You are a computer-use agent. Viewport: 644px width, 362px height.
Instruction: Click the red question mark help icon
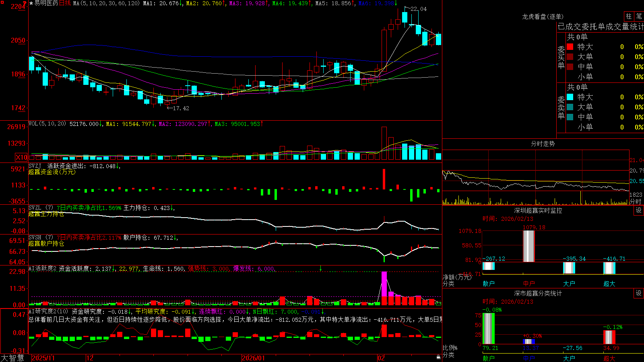pyautogui.click(x=25, y=3)
